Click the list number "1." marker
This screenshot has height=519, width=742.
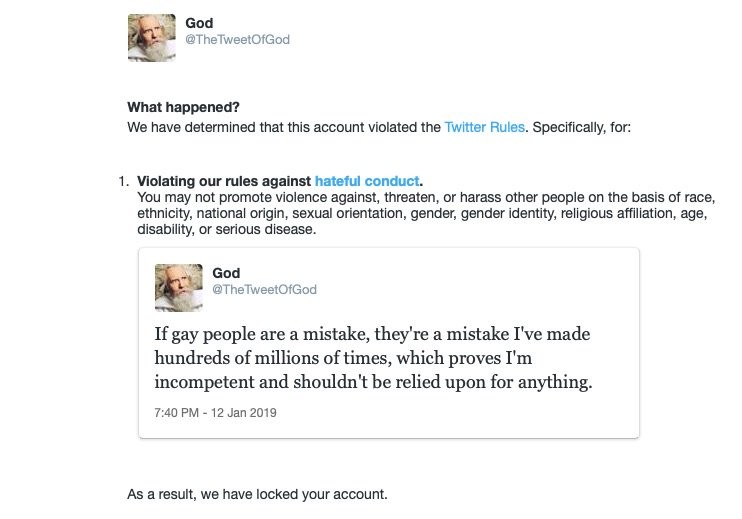pyautogui.click(x=124, y=181)
